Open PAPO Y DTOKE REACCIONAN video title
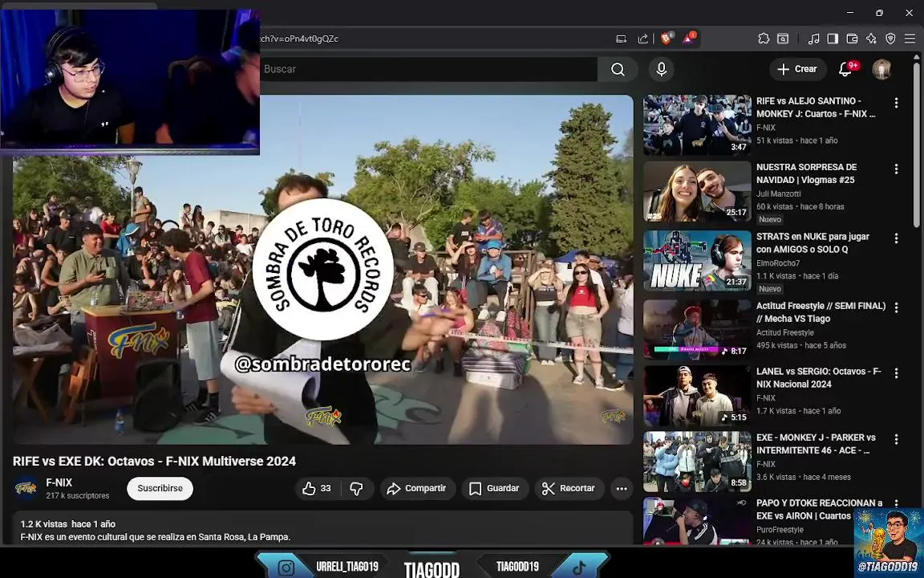Viewport: 924px width, 578px height. pos(819,509)
